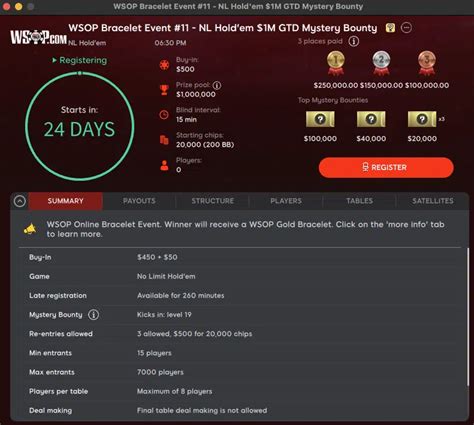474x425 pixels.
Task: Click the $40,000 mystery bounty envelope
Action: click(371, 119)
